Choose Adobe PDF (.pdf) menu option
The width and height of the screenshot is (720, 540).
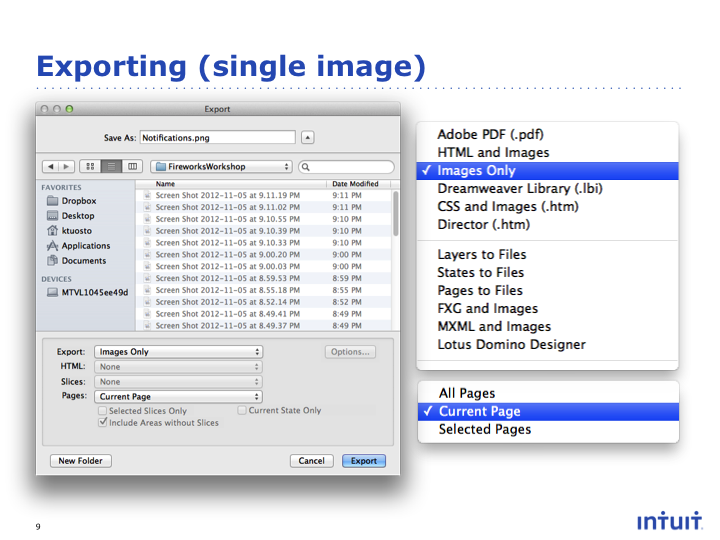pyautogui.click(x=547, y=134)
